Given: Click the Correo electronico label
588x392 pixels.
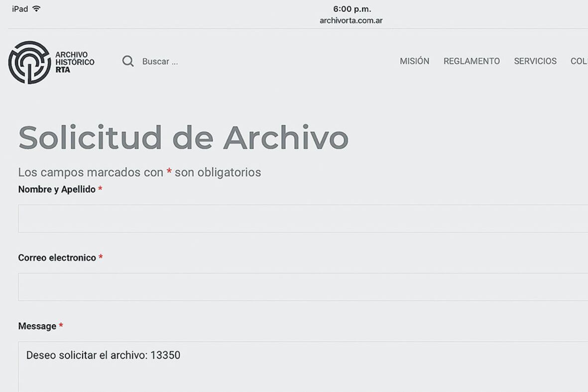Looking at the screenshot, I should (x=57, y=258).
